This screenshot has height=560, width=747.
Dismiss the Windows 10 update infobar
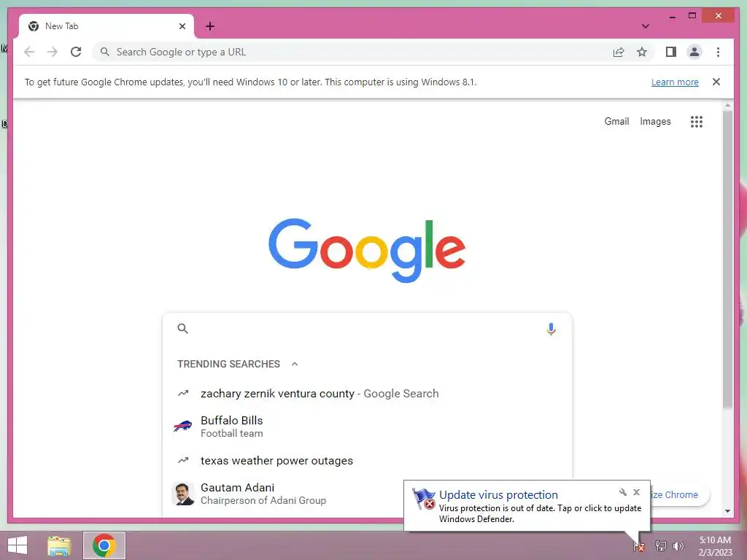(x=716, y=82)
